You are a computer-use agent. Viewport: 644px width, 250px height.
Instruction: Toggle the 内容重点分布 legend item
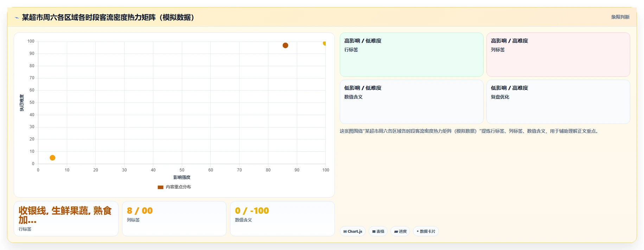174,187
